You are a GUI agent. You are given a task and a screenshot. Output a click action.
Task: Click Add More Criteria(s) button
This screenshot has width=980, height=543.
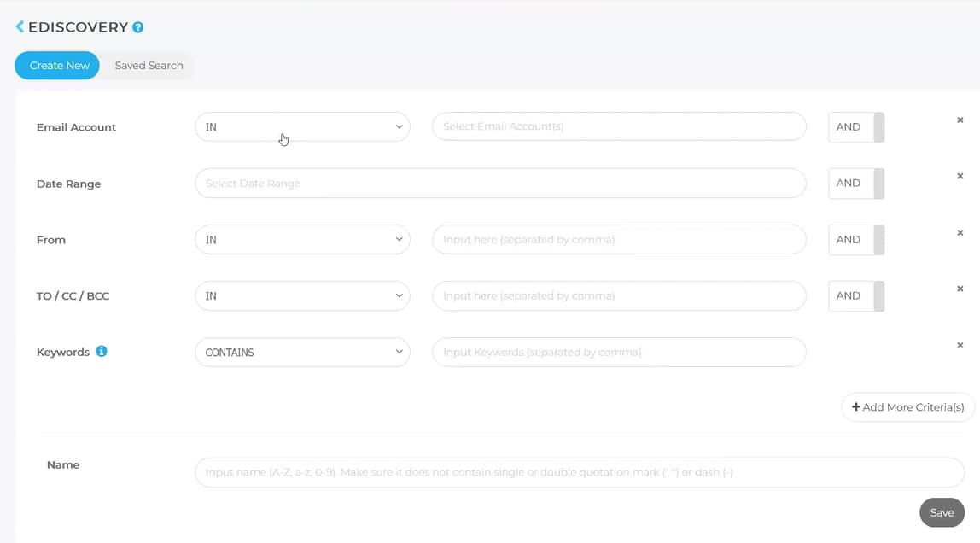(x=907, y=407)
